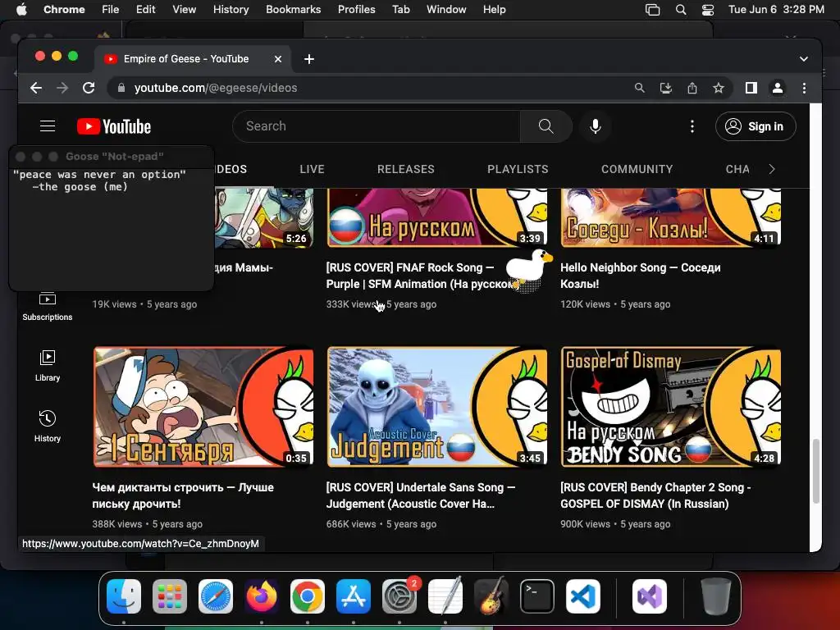Click the white desktop goose

[x=528, y=268]
